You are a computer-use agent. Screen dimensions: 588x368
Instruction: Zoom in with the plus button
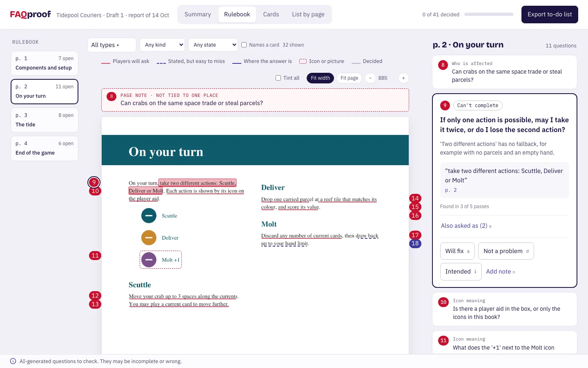coord(403,78)
